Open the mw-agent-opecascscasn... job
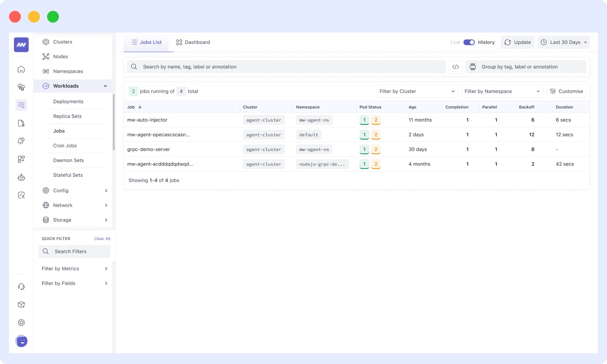This screenshot has height=364, width=607. click(x=158, y=135)
